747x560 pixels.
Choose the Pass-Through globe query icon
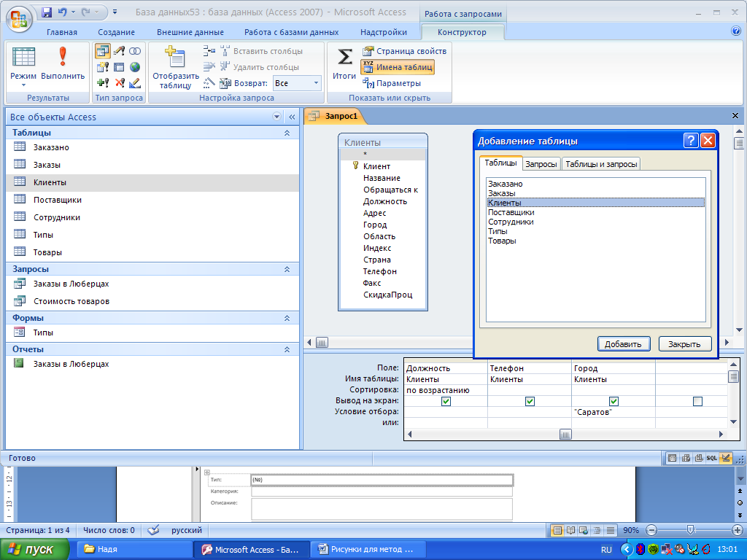click(135, 67)
